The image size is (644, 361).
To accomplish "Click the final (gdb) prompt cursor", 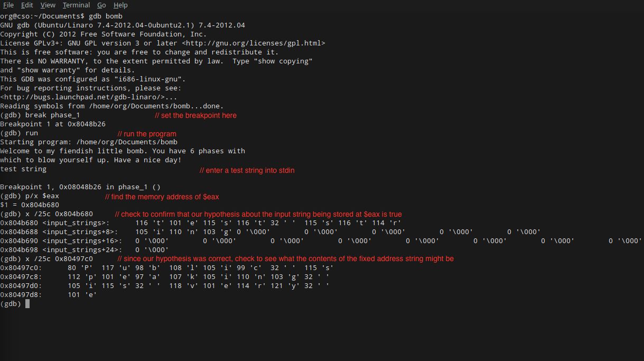I will [x=27, y=304].
